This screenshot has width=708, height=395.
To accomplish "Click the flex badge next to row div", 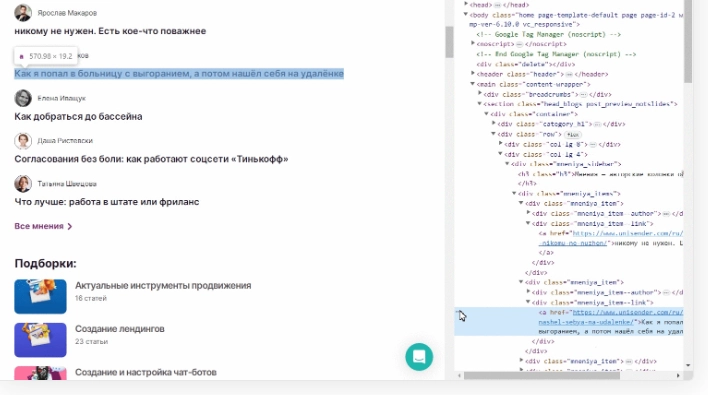I will tap(573, 135).
